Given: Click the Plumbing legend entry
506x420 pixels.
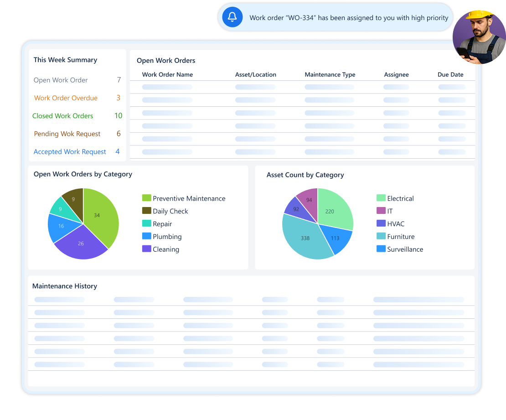Looking at the screenshot, I should point(162,236).
